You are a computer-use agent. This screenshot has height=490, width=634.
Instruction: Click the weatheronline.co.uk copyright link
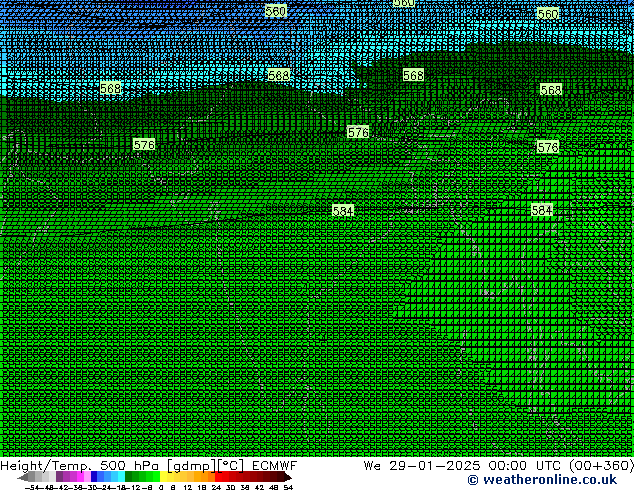pos(542,480)
